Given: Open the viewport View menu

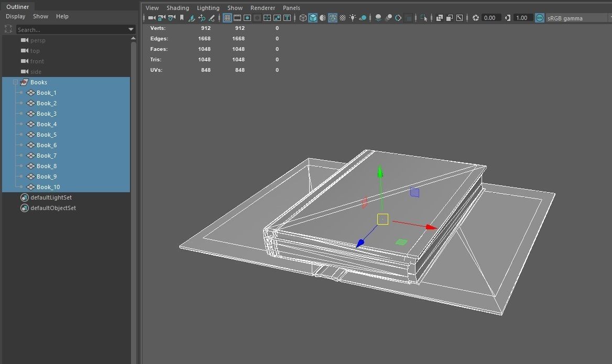Looking at the screenshot, I should point(152,8).
